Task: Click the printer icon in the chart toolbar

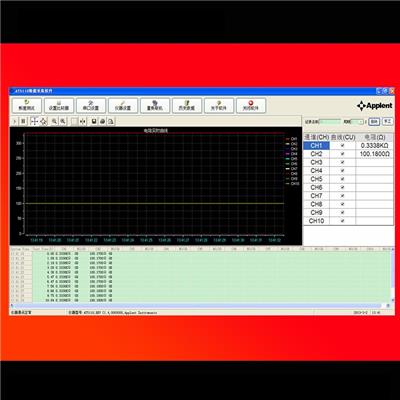Action: [x=103, y=122]
